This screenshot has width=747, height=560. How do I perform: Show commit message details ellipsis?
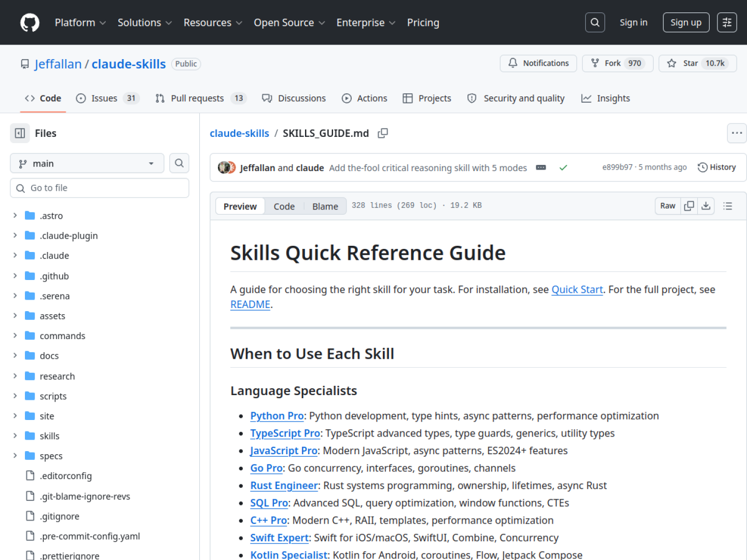coord(541,167)
